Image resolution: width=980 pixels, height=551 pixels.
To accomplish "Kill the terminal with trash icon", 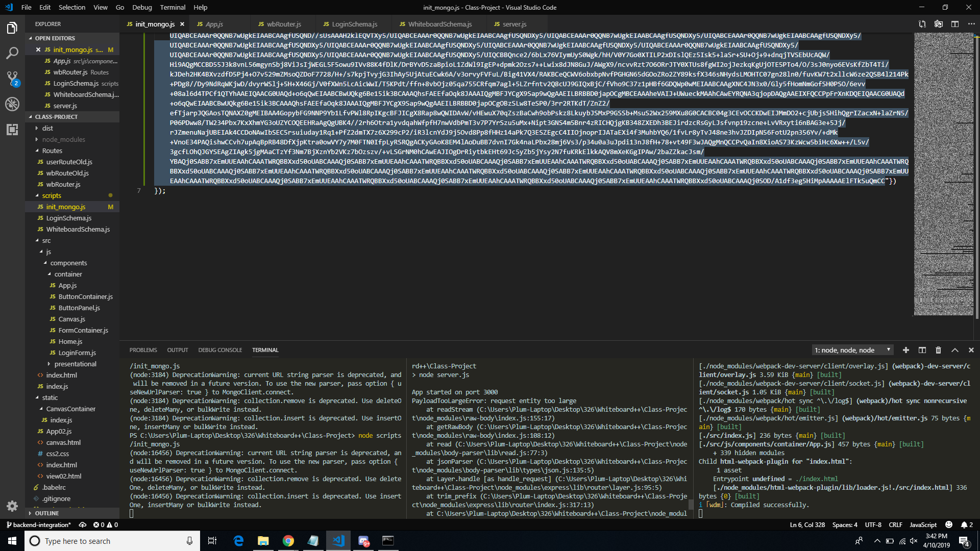I will [x=938, y=350].
